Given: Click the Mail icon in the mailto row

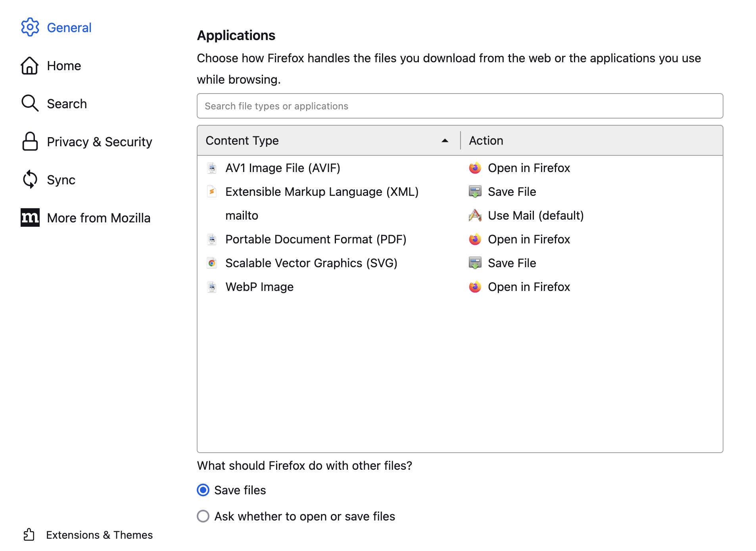Looking at the screenshot, I should pos(475,216).
